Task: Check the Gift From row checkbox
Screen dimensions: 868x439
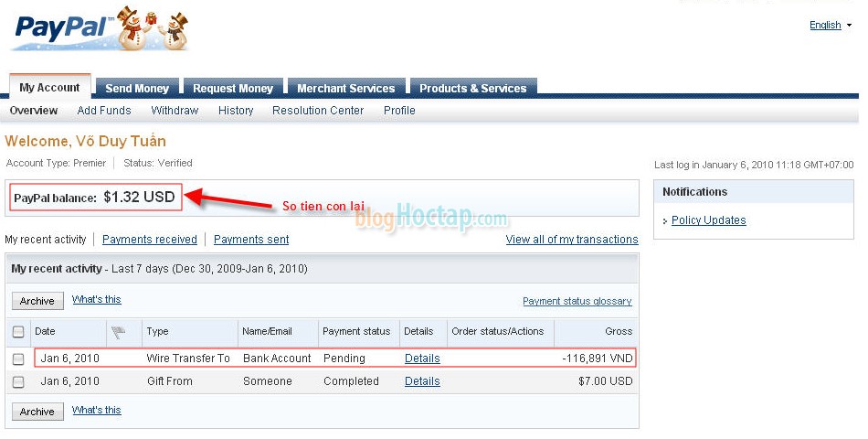Action: coord(18,382)
